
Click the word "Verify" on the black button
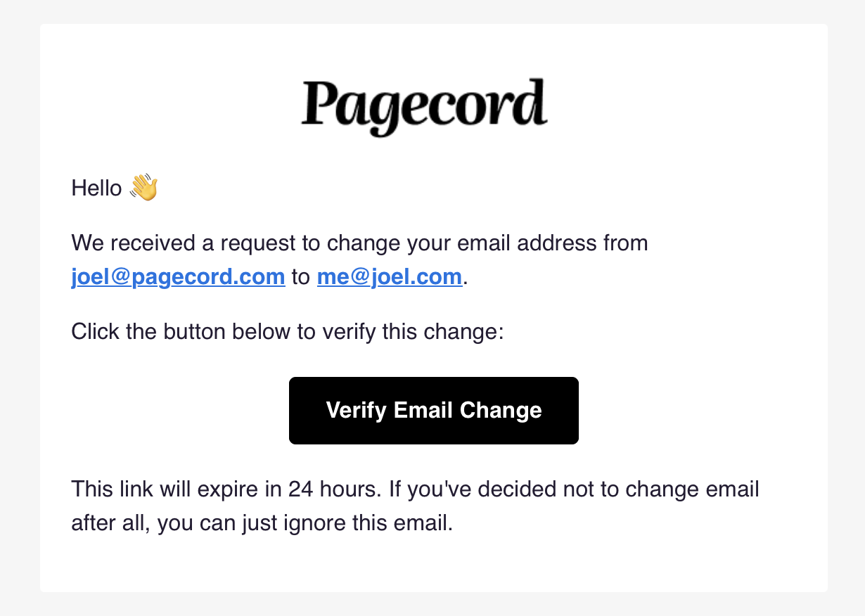(357, 411)
